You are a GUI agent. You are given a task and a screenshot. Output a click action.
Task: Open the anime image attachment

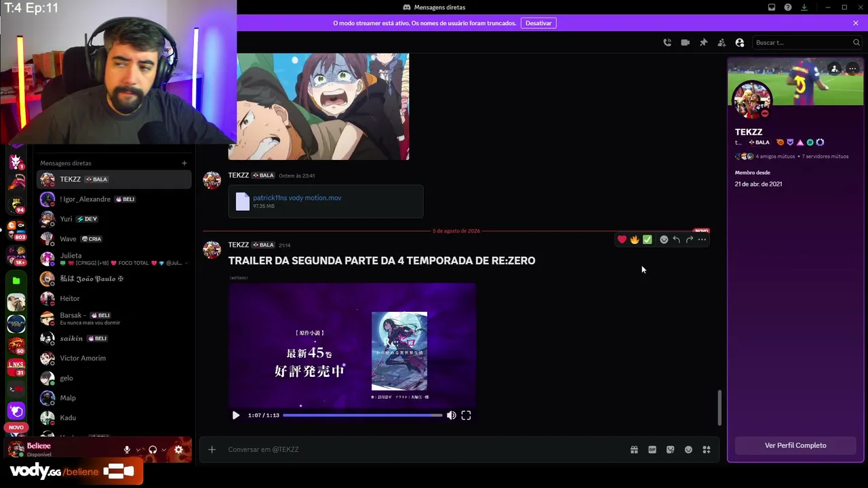coord(319,106)
